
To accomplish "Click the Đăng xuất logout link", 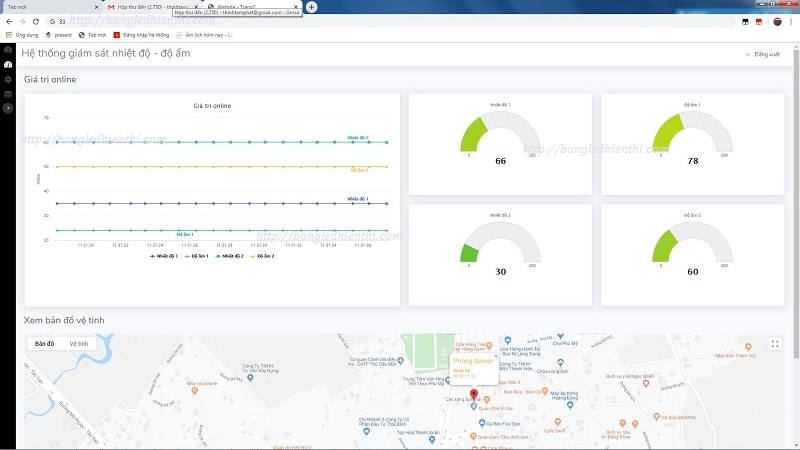I will click(x=766, y=54).
